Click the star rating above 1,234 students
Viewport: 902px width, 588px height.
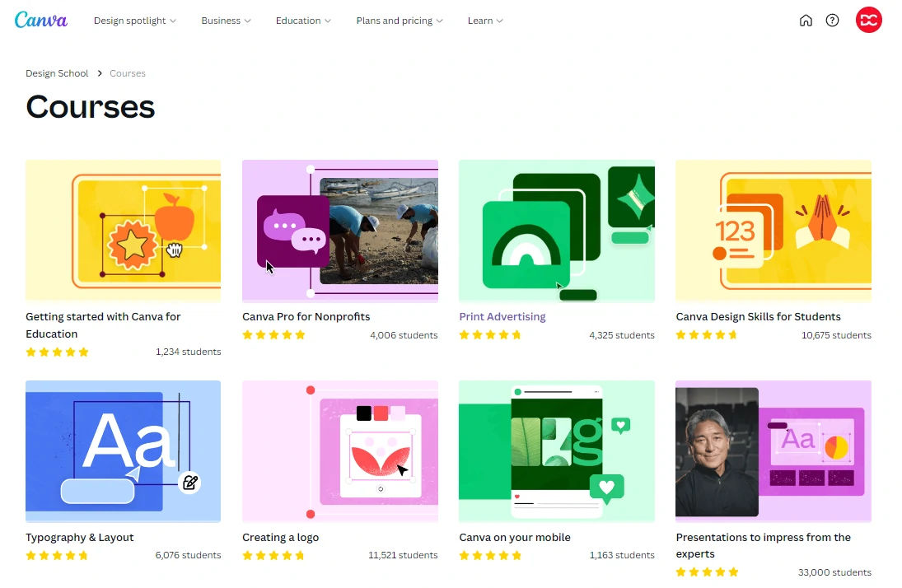point(57,352)
